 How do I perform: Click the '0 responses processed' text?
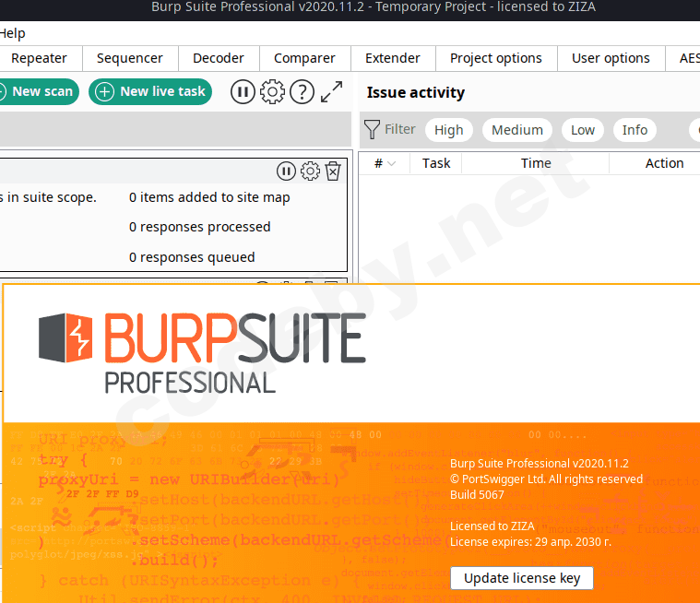(x=199, y=227)
